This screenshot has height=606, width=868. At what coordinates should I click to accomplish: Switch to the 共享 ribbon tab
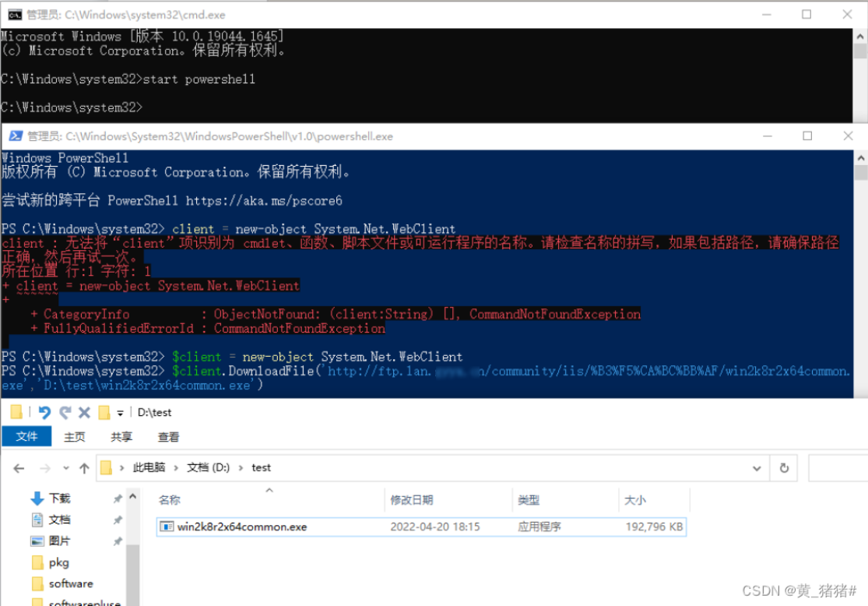pos(121,437)
